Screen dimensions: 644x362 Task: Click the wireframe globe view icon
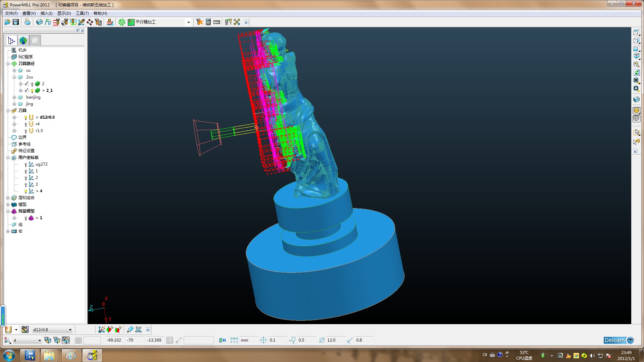(636, 119)
